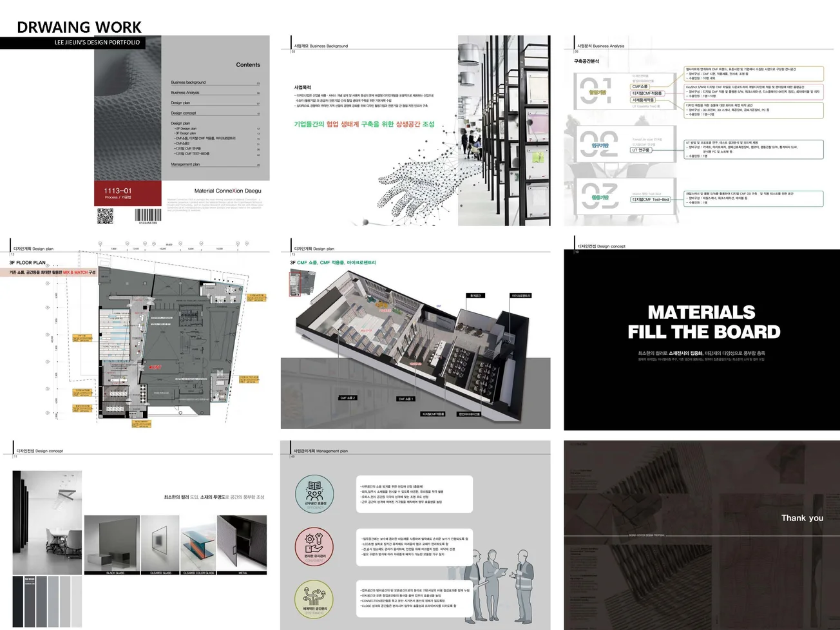Click the 마이크로팬트리 callout label
The height and width of the screenshot is (630, 840).
tap(521, 296)
